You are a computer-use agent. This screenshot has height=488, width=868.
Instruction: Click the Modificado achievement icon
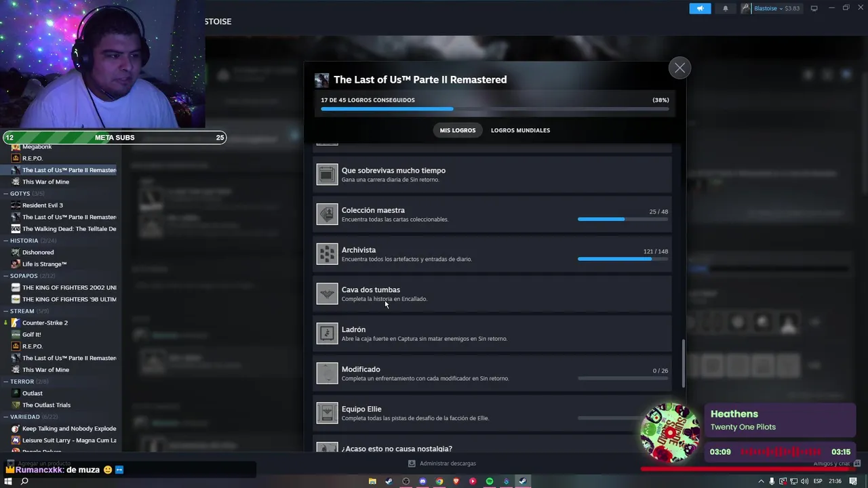click(x=327, y=373)
